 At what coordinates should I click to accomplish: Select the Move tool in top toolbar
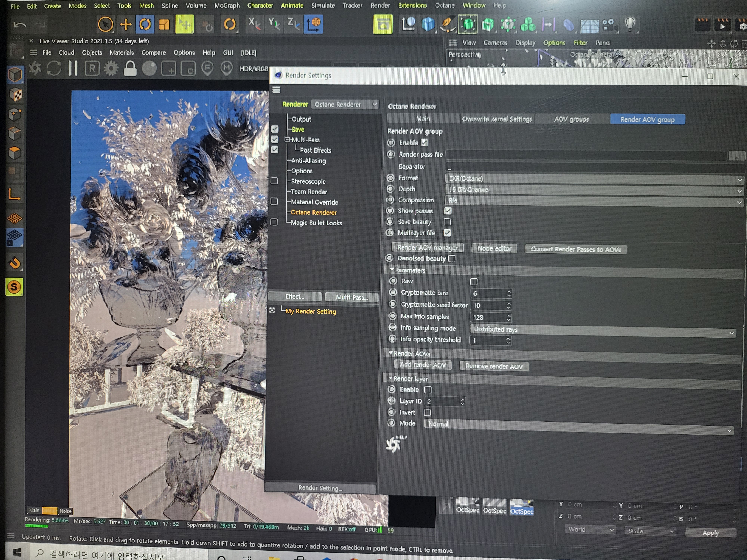(126, 24)
